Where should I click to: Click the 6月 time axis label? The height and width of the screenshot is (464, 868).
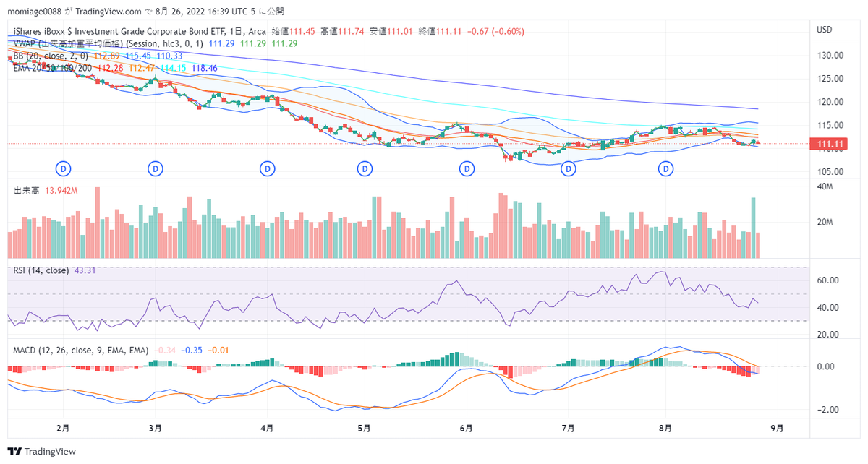467,428
